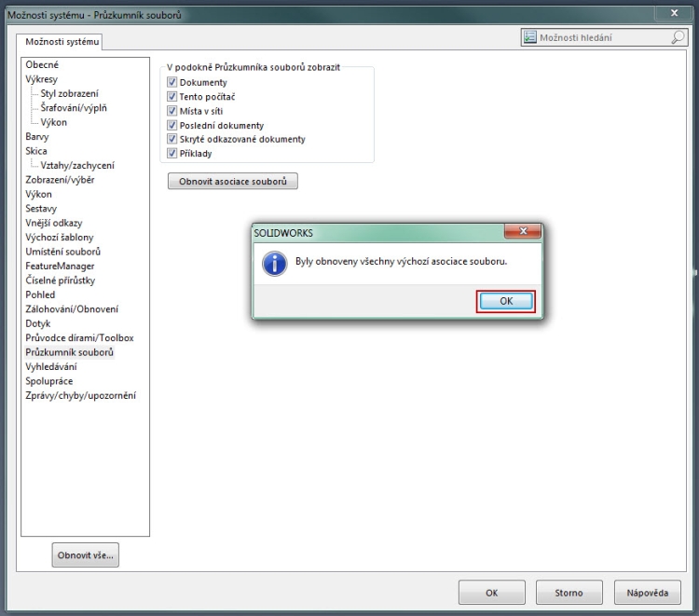Uncheck the Dokumenty checkbox
This screenshot has height=616, width=699.
[x=171, y=82]
